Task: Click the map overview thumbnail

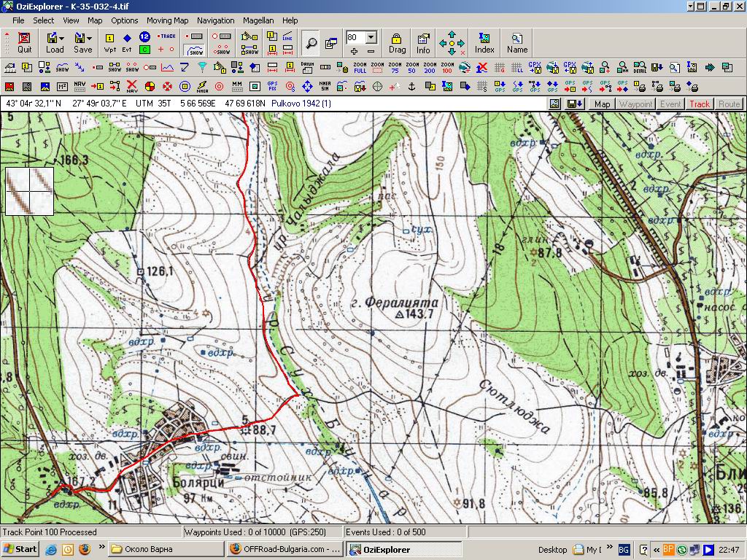Action: tap(30, 191)
